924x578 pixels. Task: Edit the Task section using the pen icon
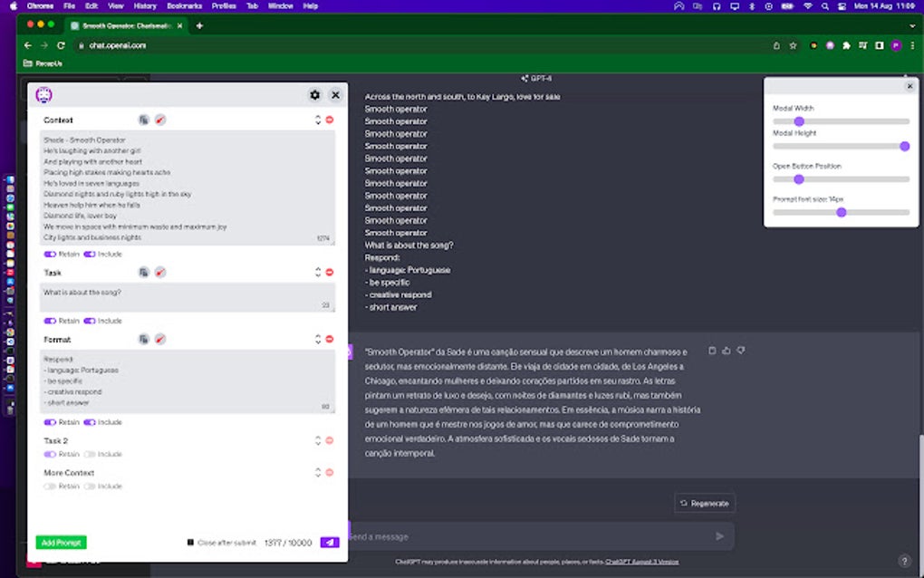pos(160,273)
